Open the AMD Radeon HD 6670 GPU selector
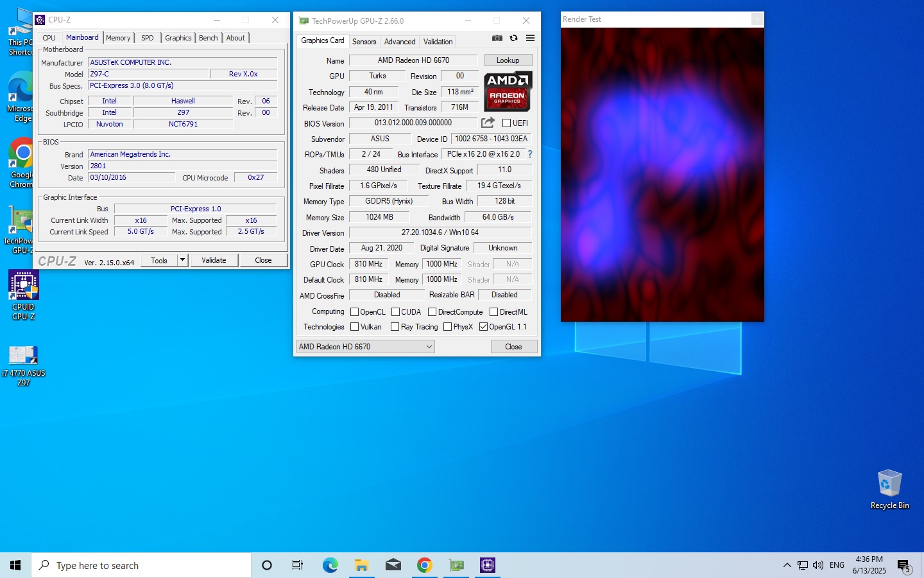924x578 pixels. click(x=365, y=347)
